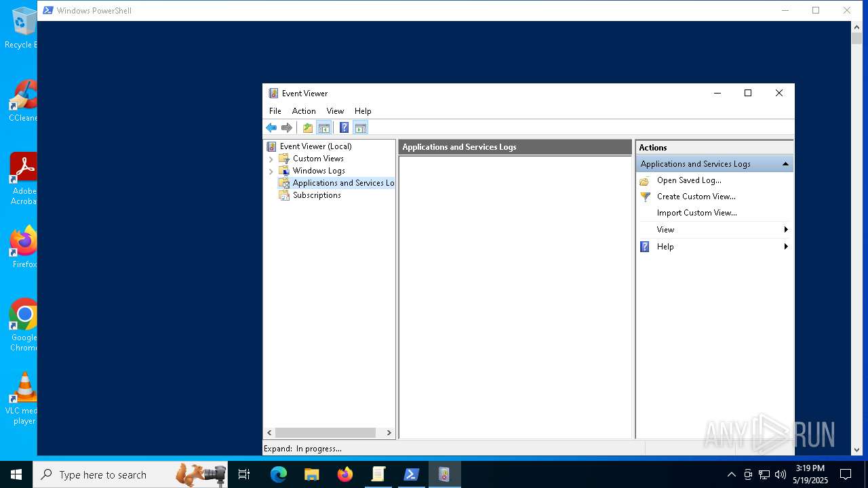Click Import Custom View... action

click(x=696, y=213)
